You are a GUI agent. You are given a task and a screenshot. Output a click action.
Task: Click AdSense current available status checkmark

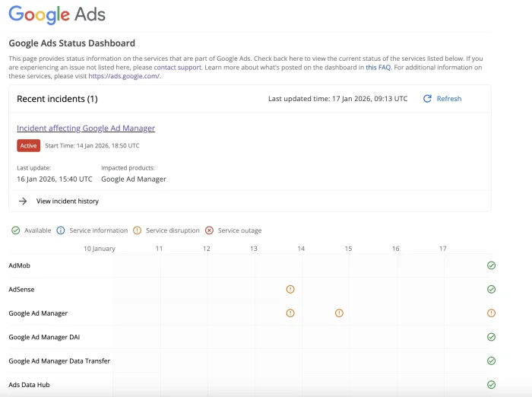(491, 289)
